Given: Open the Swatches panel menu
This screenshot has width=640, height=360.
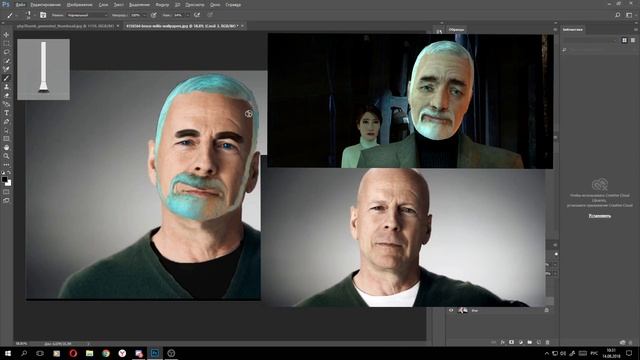Looking at the screenshot, I should coord(555,29).
